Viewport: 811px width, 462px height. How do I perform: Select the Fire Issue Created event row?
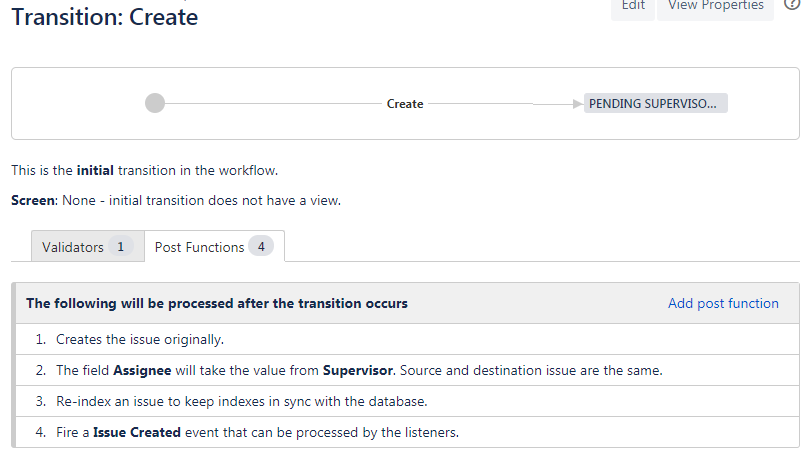[408, 433]
